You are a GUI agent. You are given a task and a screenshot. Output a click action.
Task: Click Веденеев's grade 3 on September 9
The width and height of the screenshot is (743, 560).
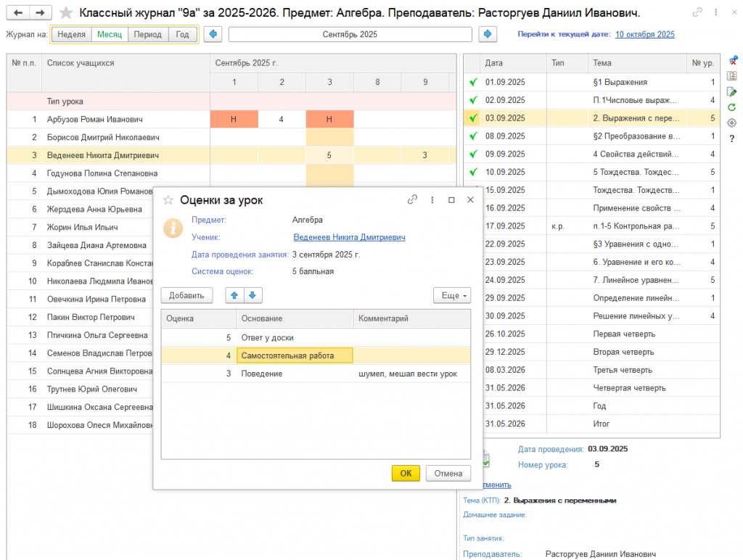click(x=424, y=155)
